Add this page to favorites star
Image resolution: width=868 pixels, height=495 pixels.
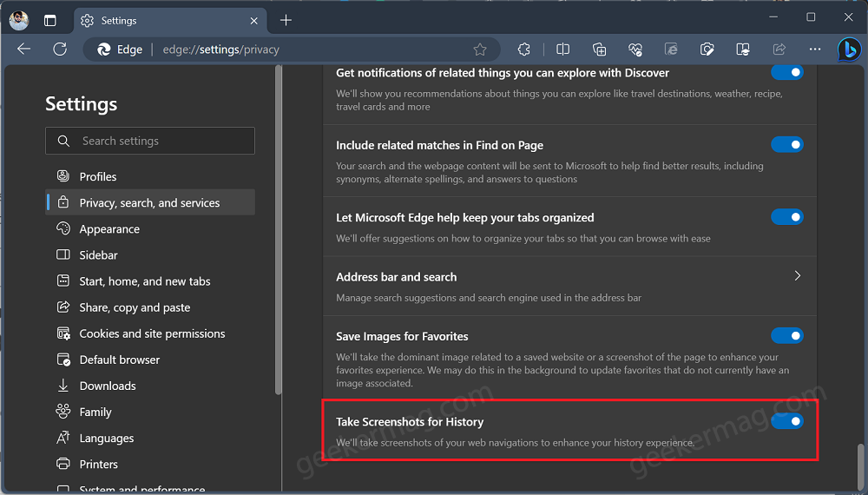(x=480, y=49)
